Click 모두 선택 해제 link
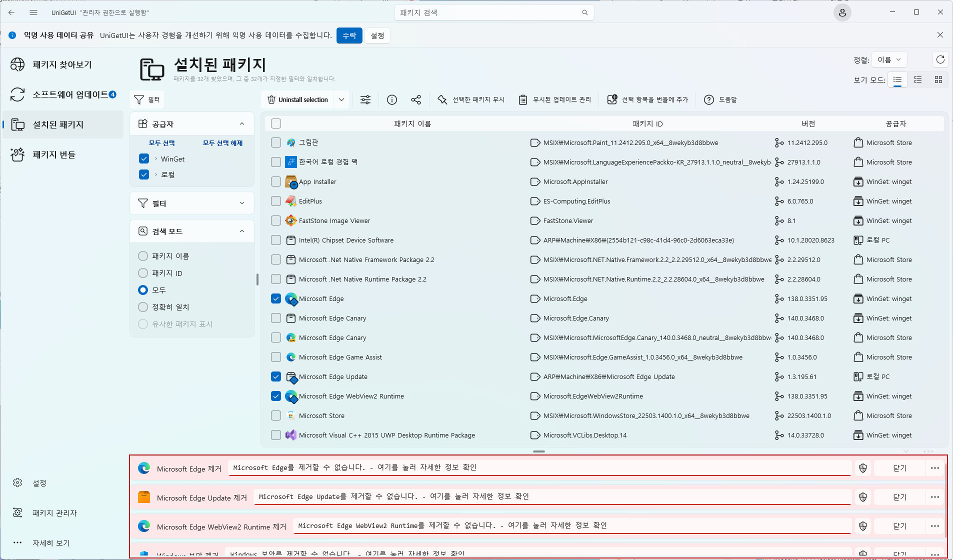 click(x=222, y=143)
